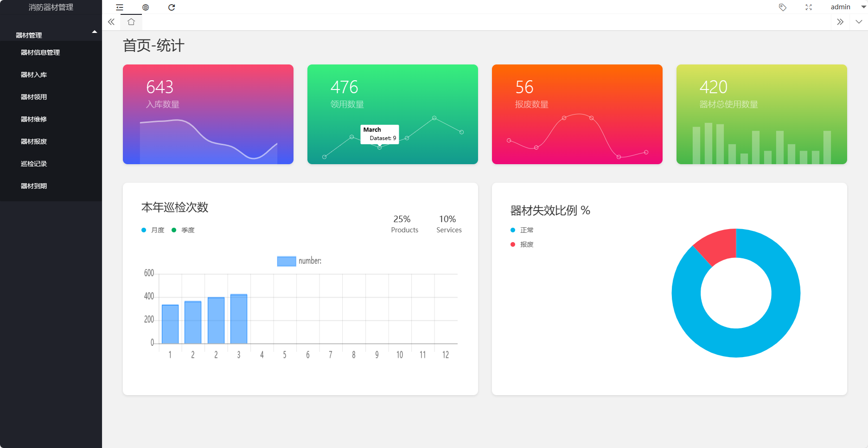The width and height of the screenshot is (868, 448).
Task: Toggle the blue number: legend swatch
Action: click(287, 261)
